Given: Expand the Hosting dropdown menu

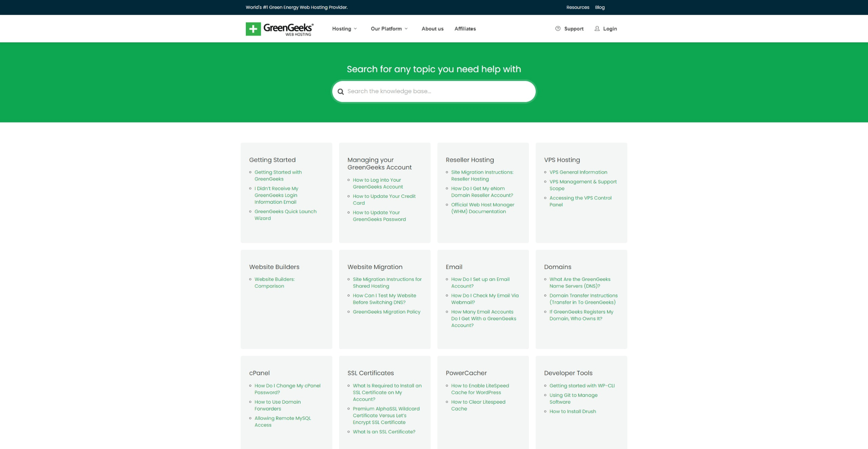Looking at the screenshot, I should [345, 29].
